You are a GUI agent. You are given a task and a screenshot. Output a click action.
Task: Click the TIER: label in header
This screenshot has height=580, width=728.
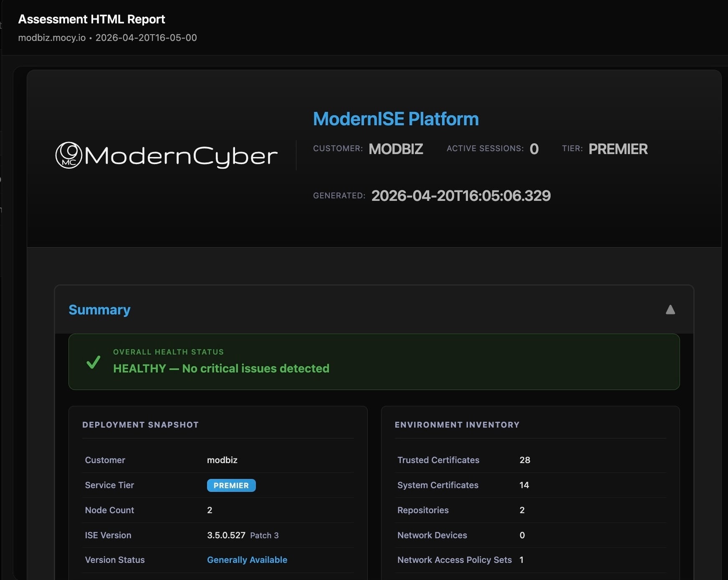[x=572, y=148]
